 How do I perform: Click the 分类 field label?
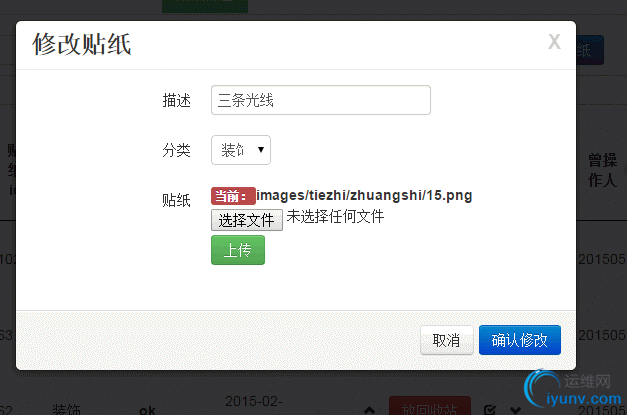tap(176, 150)
